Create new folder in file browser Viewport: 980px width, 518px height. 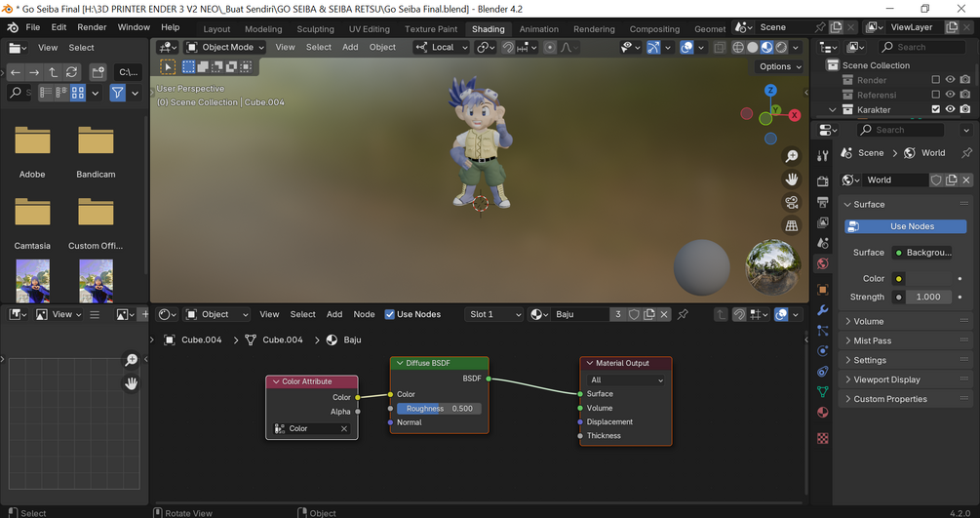98,72
